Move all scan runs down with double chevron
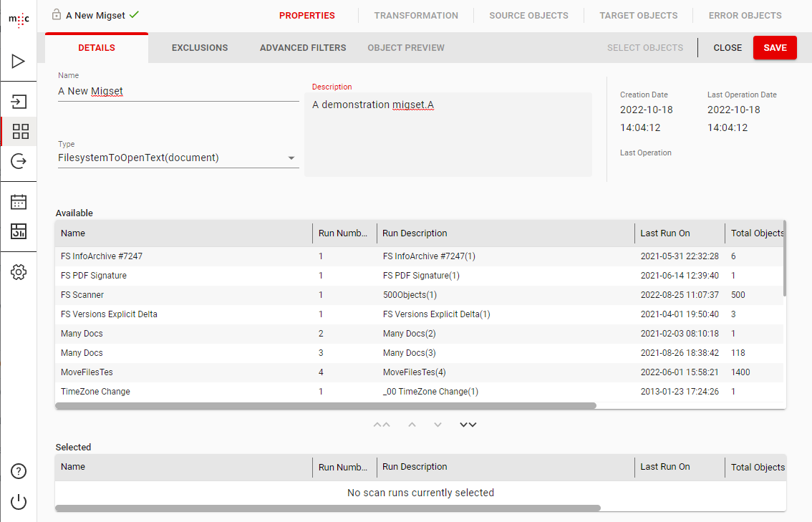The image size is (812, 522). coord(468,425)
